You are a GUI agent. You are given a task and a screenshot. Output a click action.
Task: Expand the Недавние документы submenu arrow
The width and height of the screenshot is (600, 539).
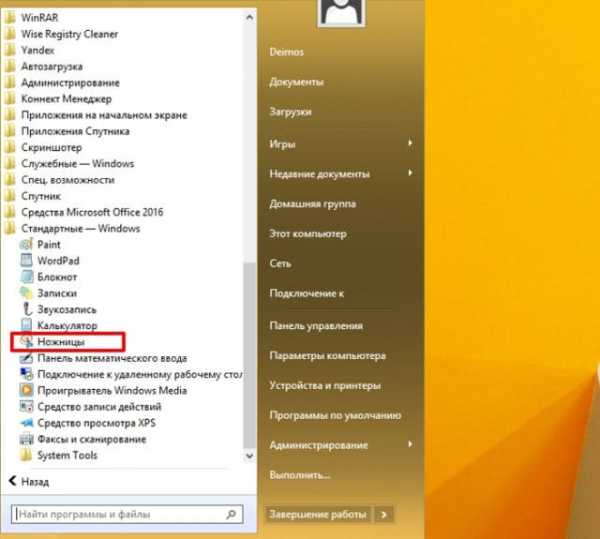click(410, 173)
